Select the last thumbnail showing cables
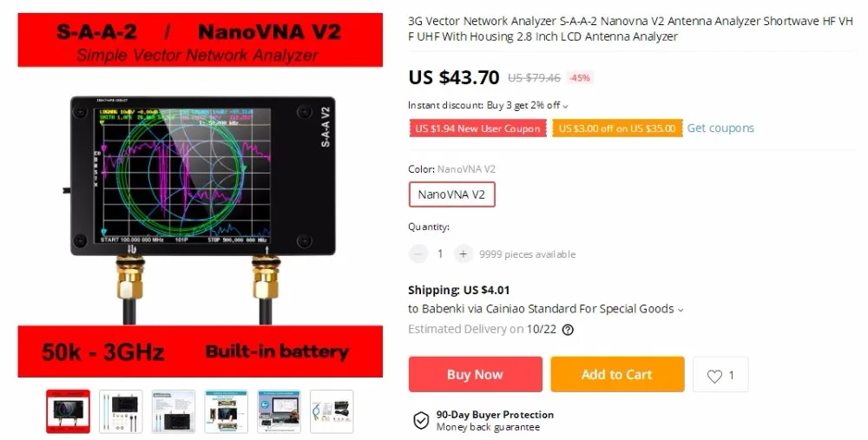 point(332,411)
